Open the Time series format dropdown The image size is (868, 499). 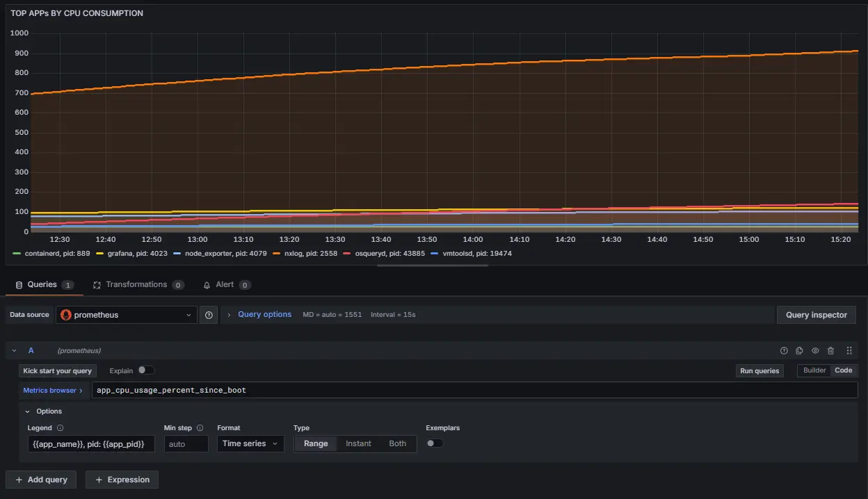[250, 443]
